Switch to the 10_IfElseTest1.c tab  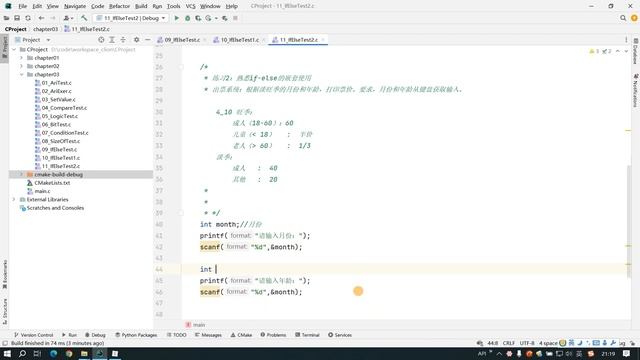coord(240,40)
